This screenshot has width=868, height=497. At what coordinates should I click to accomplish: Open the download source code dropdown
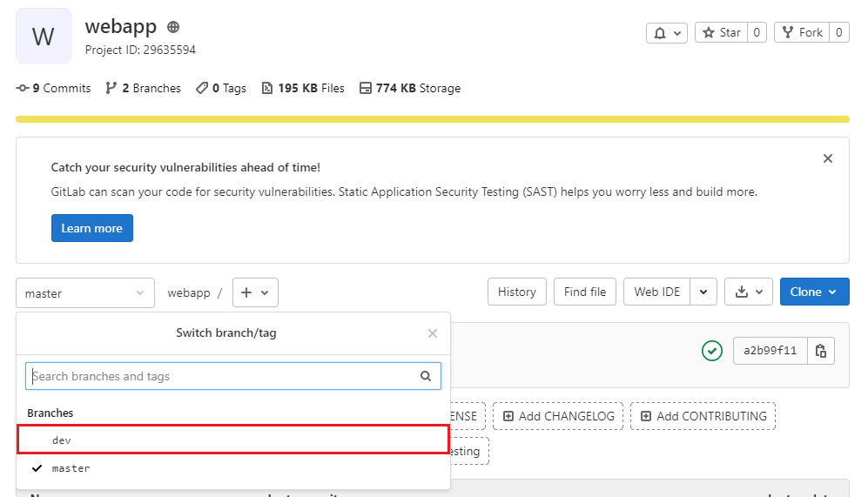[x=749, y=292]
